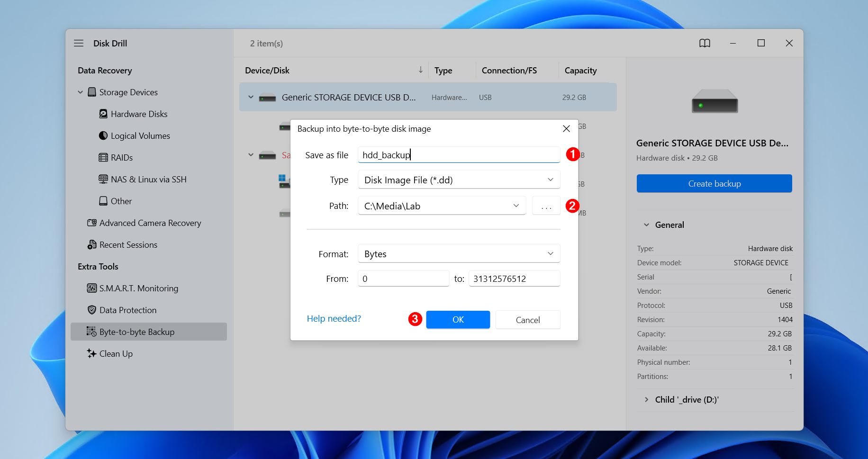Open Advanced Camera Recovery
The width and height of the screenshot is (868, 459).
[150, 223]
